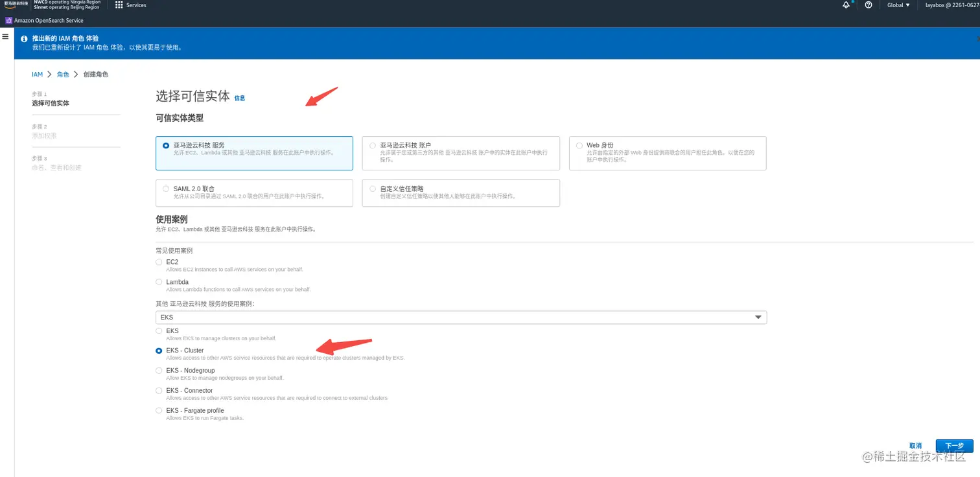The image size is (980, 477).
Task: Select the EKS - Connector use case
Action: pyautogui.click(x=159, y=391)
